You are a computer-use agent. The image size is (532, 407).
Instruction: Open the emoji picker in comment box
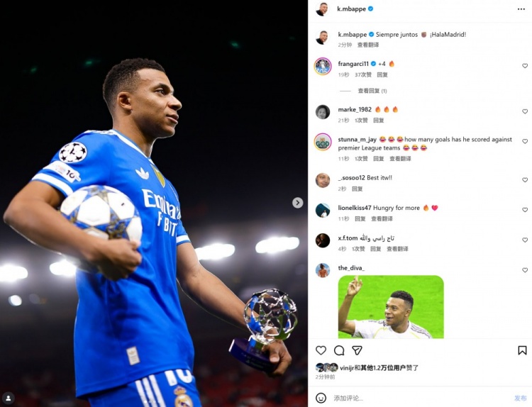point(321,398)
